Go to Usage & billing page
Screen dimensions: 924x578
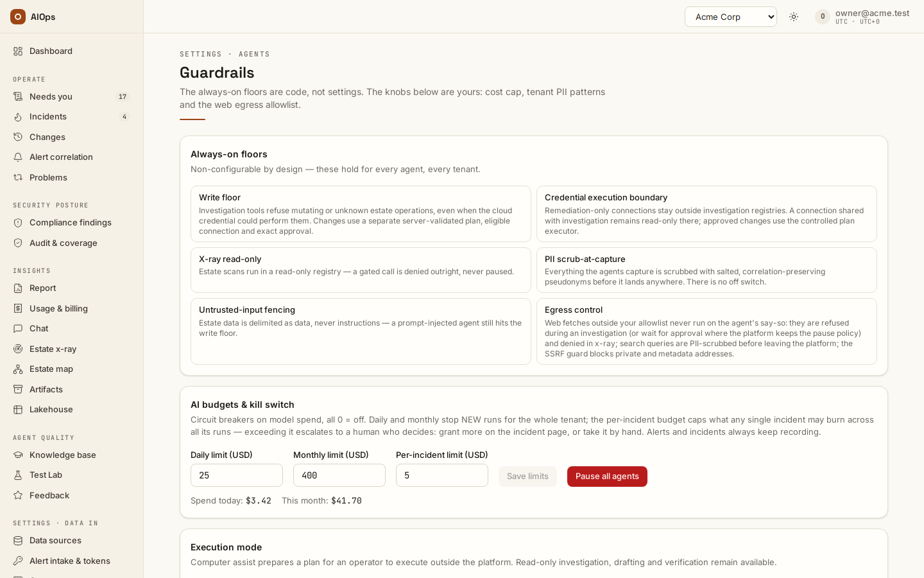(x=71, y=309)
